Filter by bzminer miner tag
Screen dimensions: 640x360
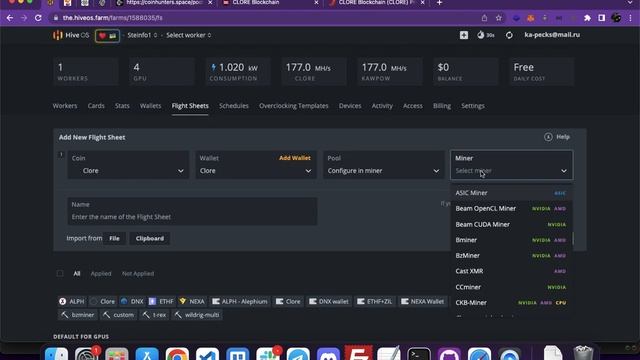(78, 315)
